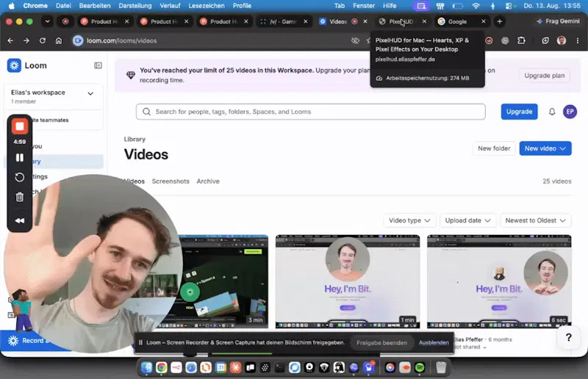Open the Upload date filter

(x=467, y=220)
